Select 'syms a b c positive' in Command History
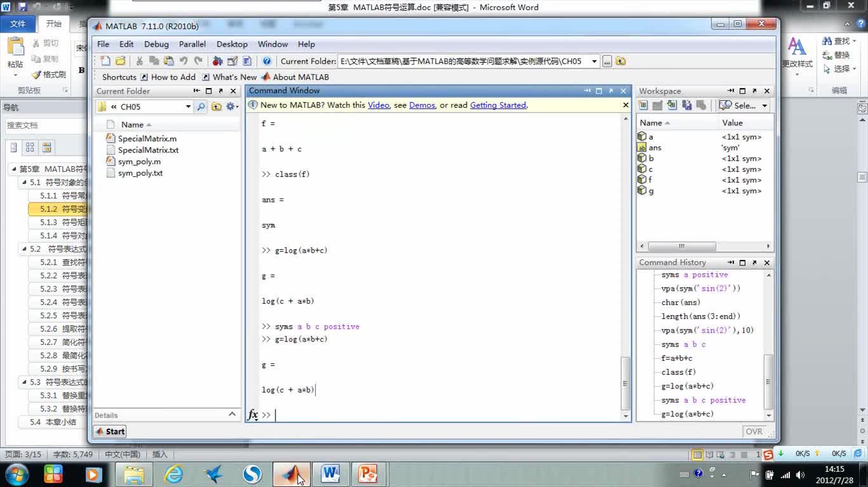 click(x=703, y=400)
